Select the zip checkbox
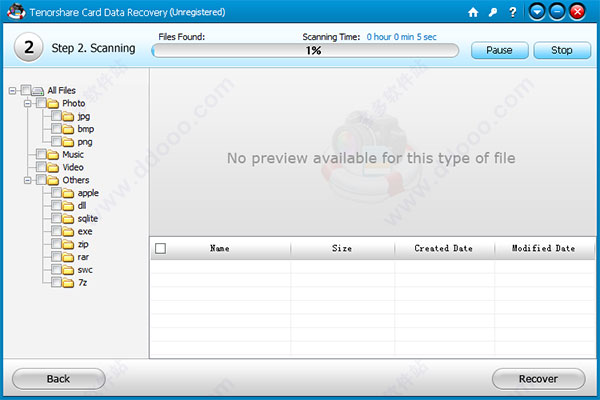Image resolution: width=600 pixels, height=400 pixels. point(56,243)
